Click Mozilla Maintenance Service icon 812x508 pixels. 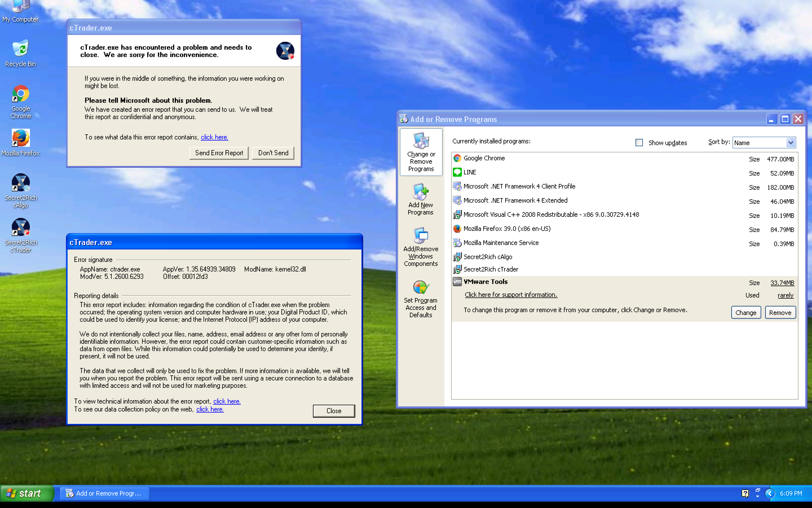457,243
